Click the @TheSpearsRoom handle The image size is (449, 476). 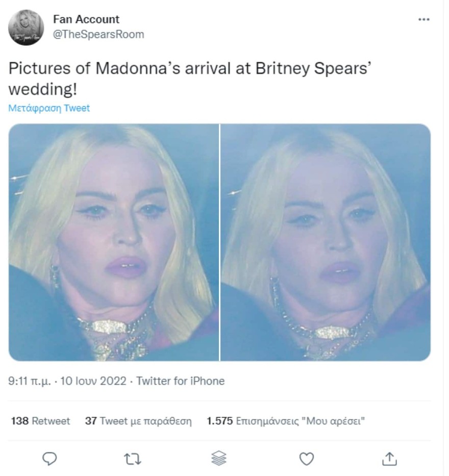98,34
